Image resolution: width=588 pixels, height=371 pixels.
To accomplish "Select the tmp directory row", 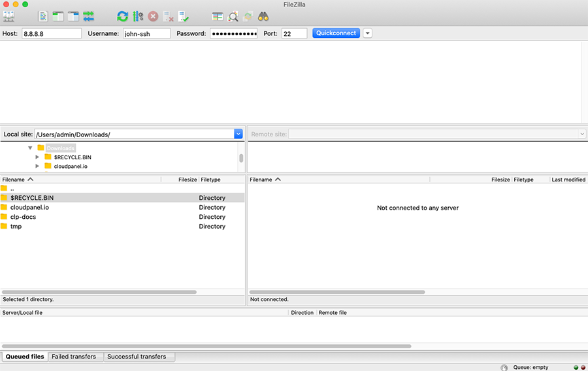I will click(122, 227).
